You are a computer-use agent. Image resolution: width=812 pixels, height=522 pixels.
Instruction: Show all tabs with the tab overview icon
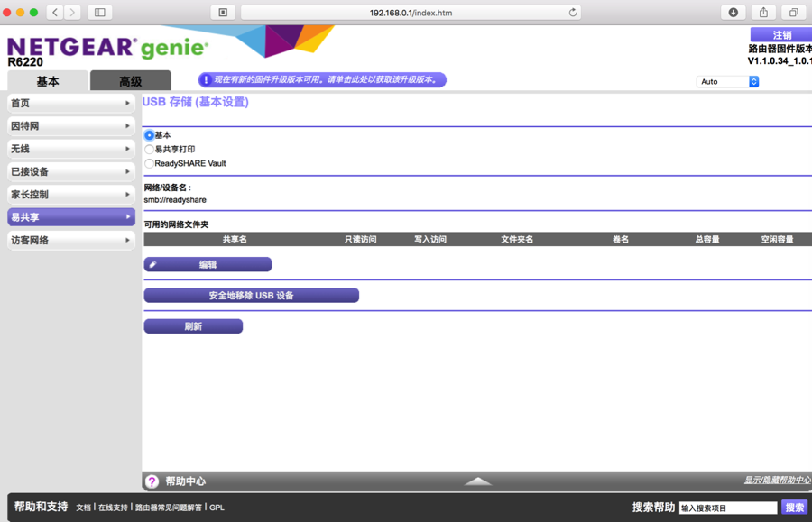pyautogui.click(x=793, y=13)
